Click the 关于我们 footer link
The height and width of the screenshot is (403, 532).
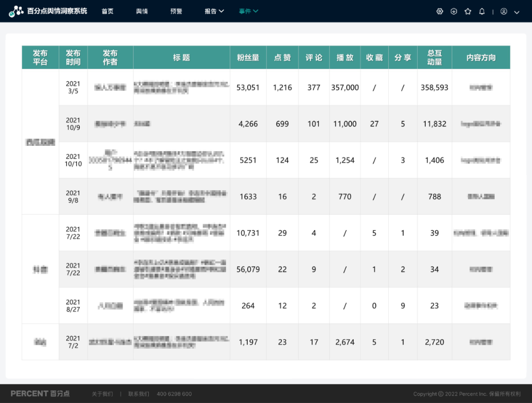tap(102, 394)
